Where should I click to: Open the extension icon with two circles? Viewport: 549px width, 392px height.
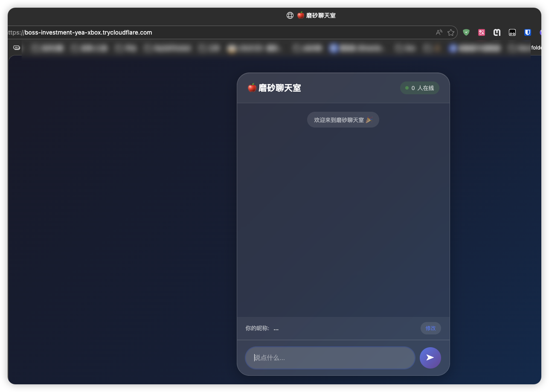click(x=512, y=32)
